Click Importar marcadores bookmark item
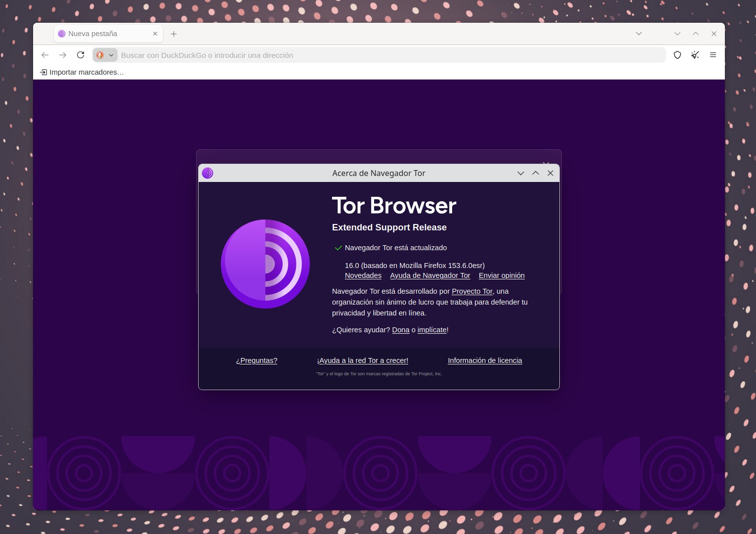756x534 pixels. 82,72
